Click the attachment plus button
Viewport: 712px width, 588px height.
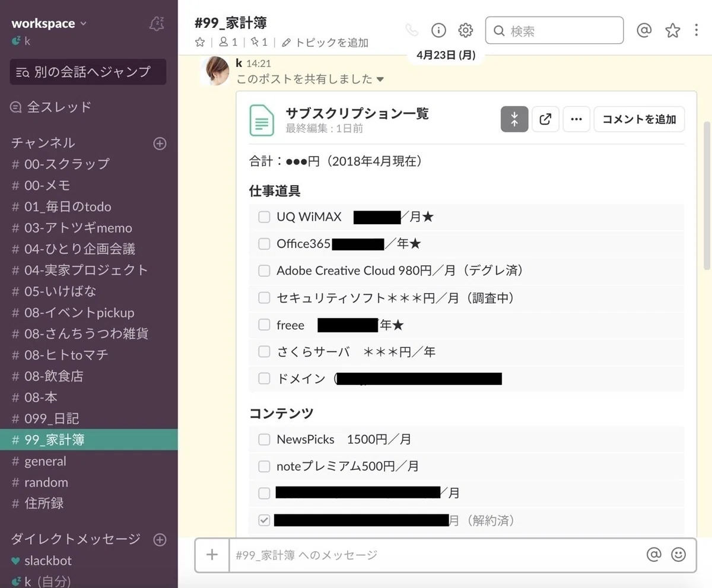coord(212,555)
